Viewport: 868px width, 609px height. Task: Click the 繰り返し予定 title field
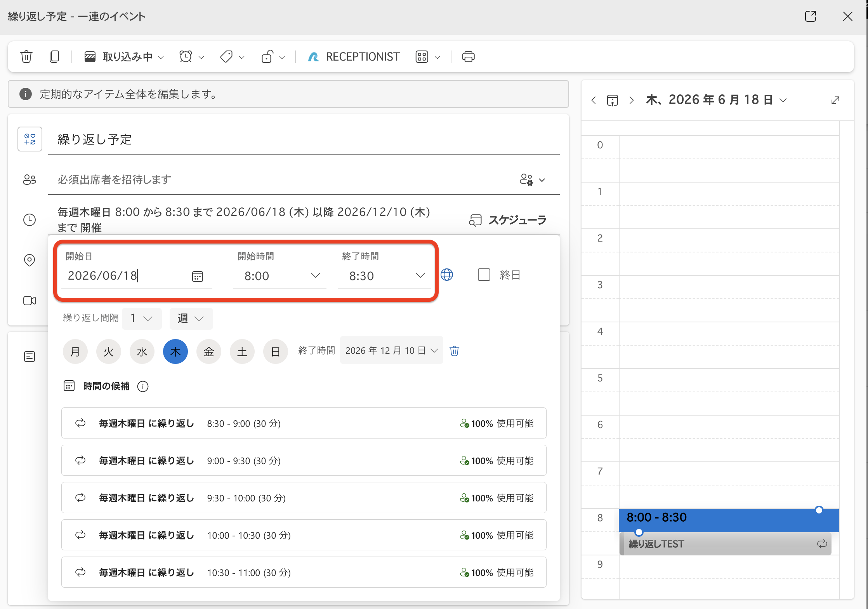304,139
